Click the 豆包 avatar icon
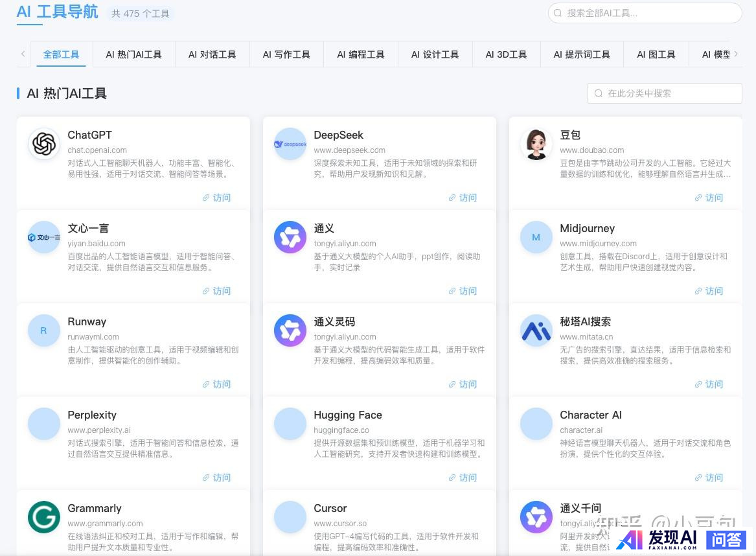 pos(536,144)
